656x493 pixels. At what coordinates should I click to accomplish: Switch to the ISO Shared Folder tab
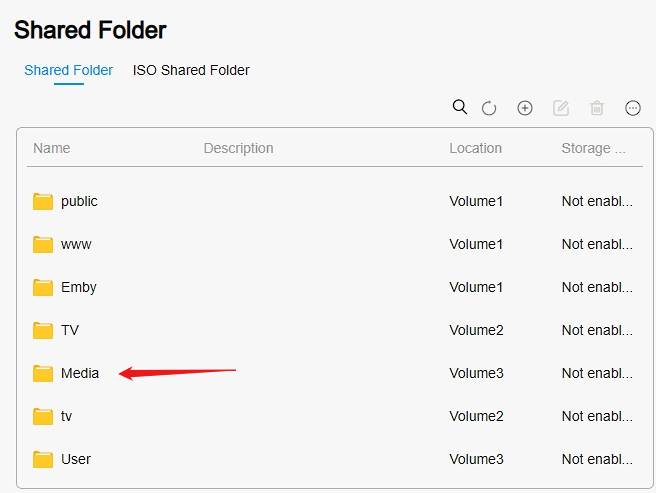191,70
